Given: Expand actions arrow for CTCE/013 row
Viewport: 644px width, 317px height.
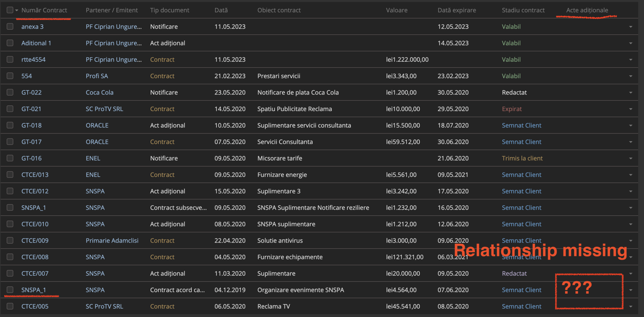Looking at the screenshot, I should pos(630,175).
